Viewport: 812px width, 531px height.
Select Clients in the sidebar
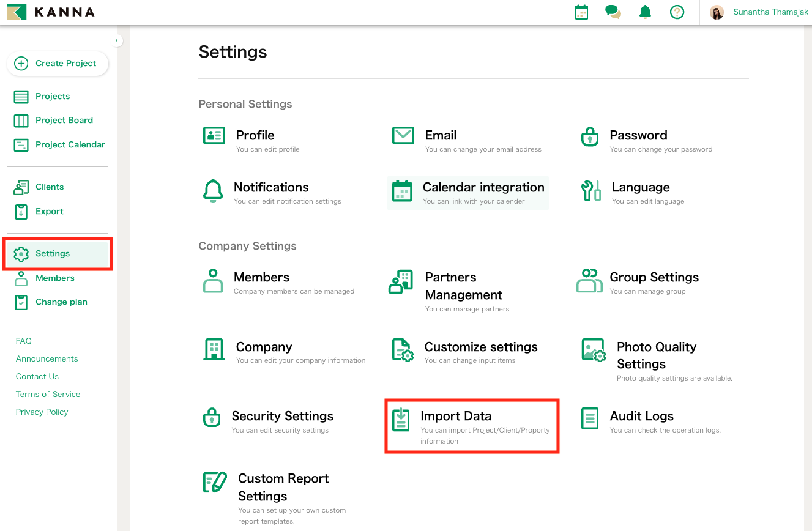pos(50,187)
